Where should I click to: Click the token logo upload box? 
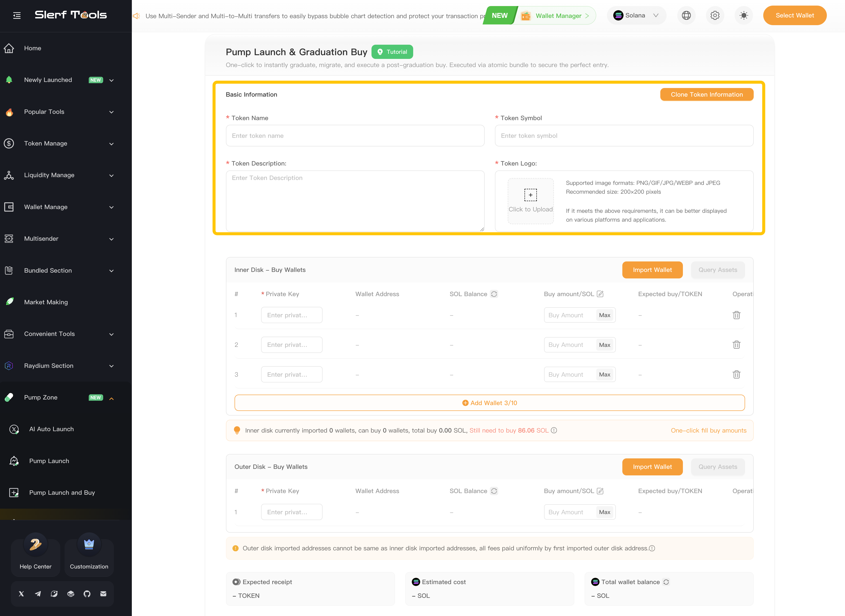coord(530,201)
